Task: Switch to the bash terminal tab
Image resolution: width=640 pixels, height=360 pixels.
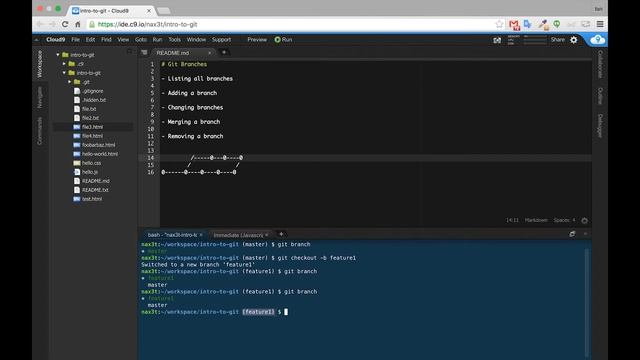Action: (172, 235)
